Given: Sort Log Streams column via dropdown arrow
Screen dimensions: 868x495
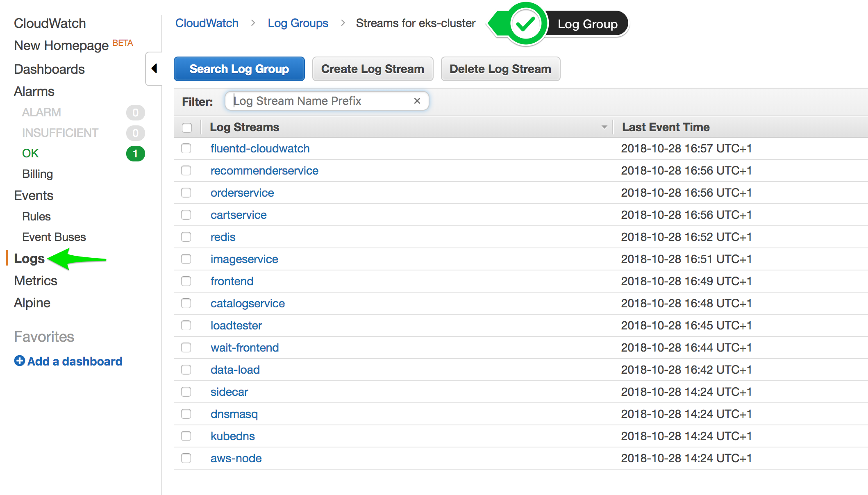Looking at the screenshot, I should pos(604,127).
